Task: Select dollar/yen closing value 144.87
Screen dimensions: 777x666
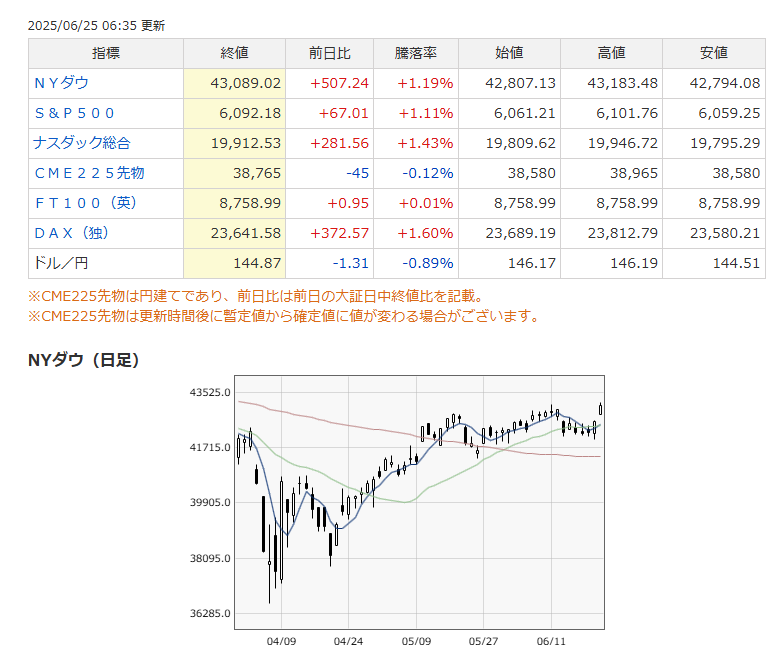Action: [x=257, y=263]
